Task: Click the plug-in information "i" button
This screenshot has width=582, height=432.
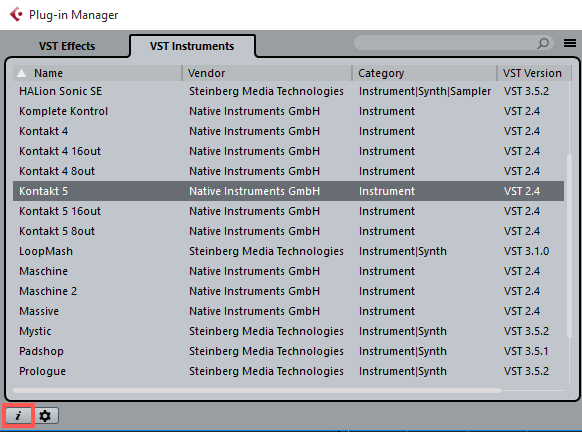Action: (18, 415)
